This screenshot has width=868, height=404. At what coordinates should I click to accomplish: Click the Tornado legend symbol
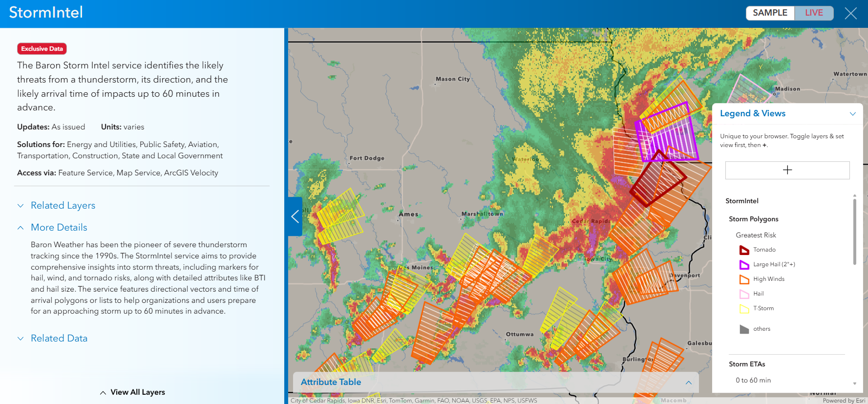point(744,250)
